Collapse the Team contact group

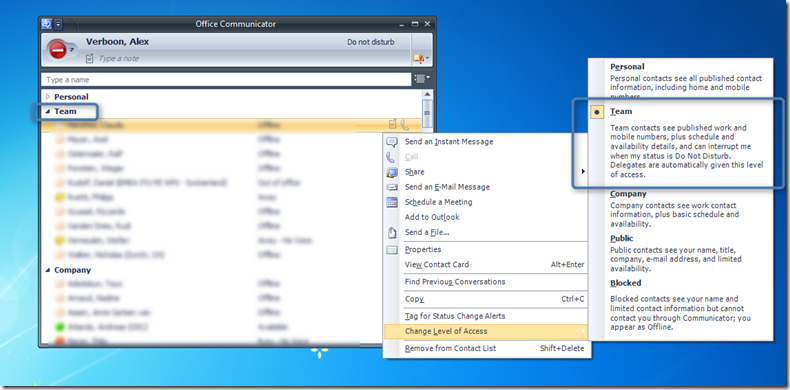point(48,111)
